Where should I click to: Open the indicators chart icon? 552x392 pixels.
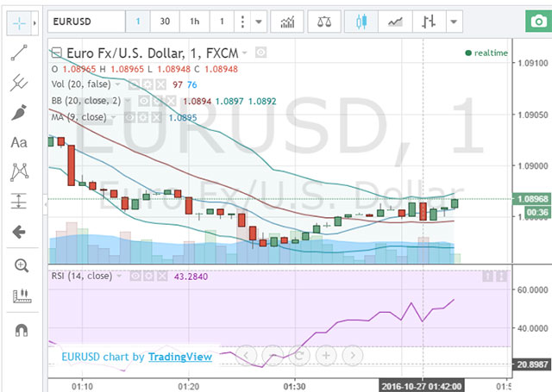[x=287, y=22]
